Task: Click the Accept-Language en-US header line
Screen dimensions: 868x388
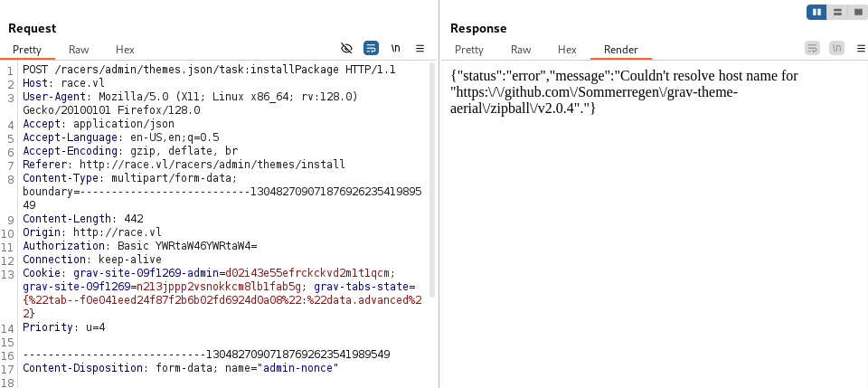Action: click(121, 137)
